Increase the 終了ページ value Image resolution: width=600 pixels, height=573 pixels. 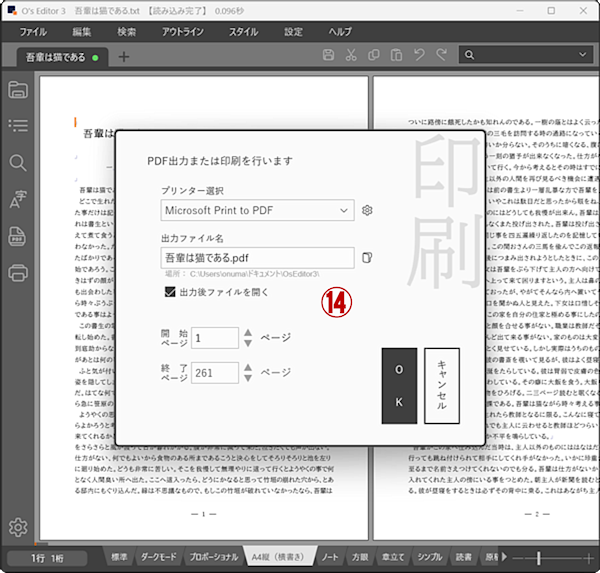(248, 367)
